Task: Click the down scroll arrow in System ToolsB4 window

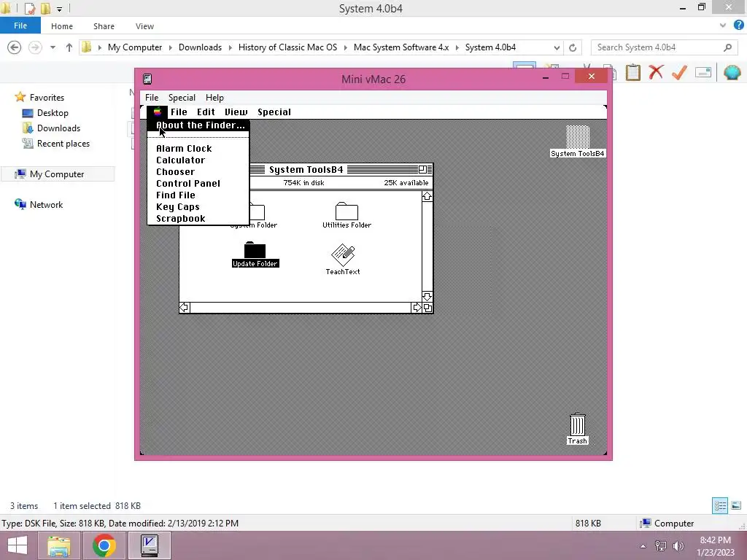Action: (427, 297)
